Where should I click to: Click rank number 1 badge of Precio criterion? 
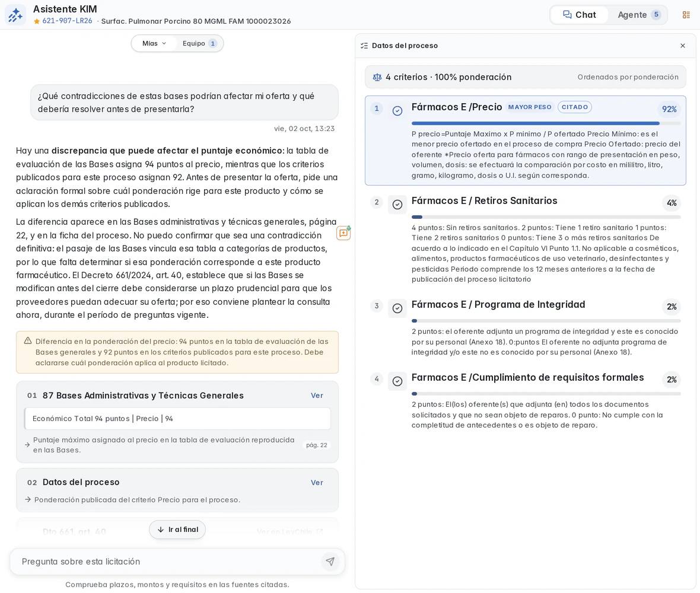tap(376, 108)
